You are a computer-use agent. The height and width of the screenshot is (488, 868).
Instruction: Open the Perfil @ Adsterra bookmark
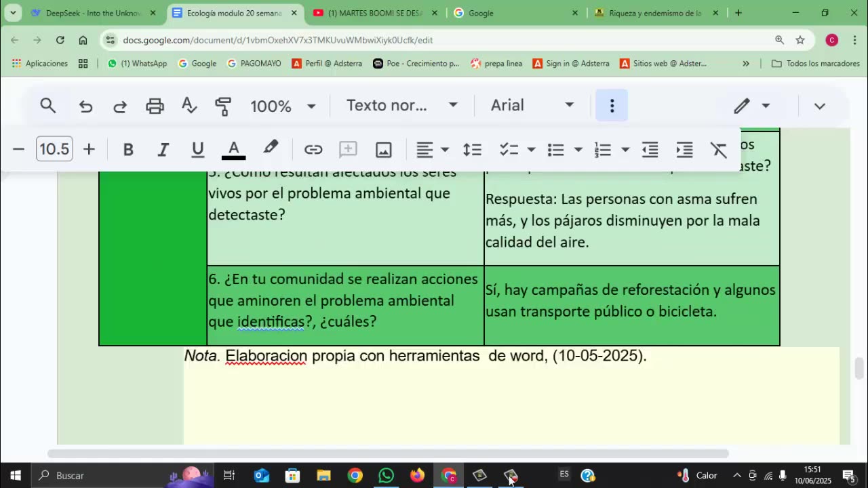[327, 64]
